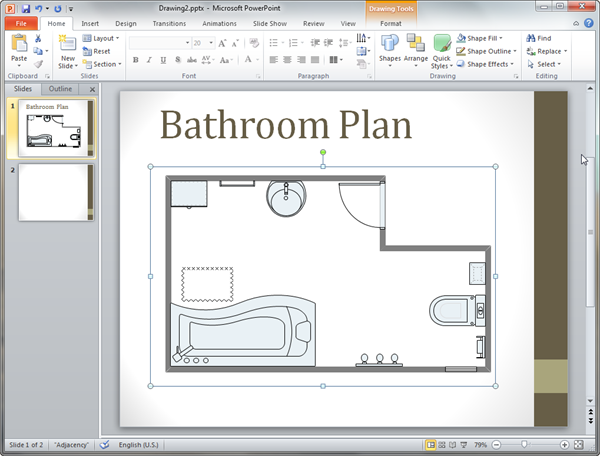The height and width of the screenshot is (456, 600).
Task: Toggle Underline text formatting
Action: [x=162, y=61]
